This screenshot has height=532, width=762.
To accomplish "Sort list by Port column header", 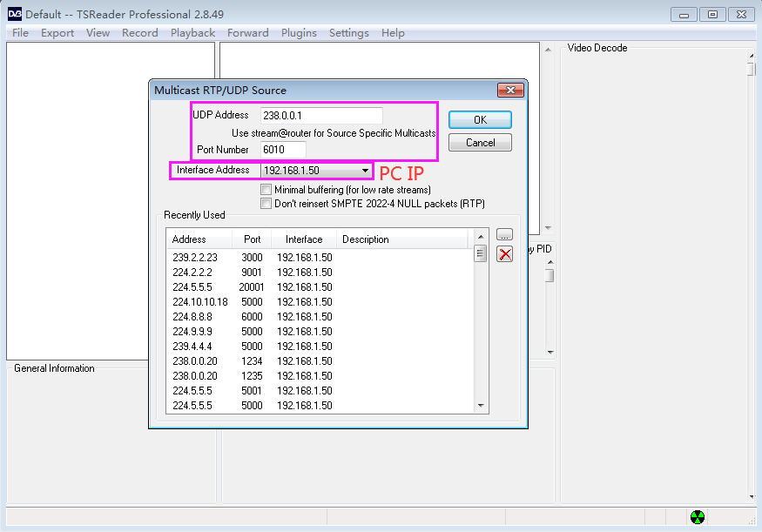I will pyautogui.click(x=252, y=239).
